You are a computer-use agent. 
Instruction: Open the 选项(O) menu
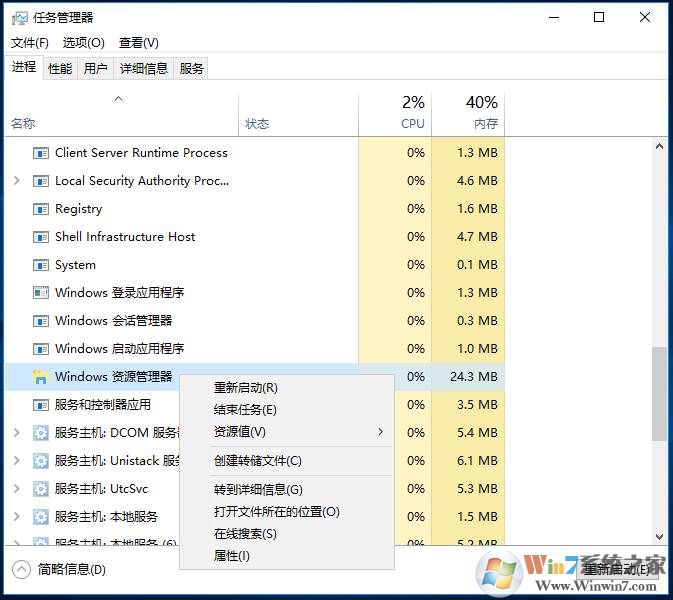pos(84,42)
